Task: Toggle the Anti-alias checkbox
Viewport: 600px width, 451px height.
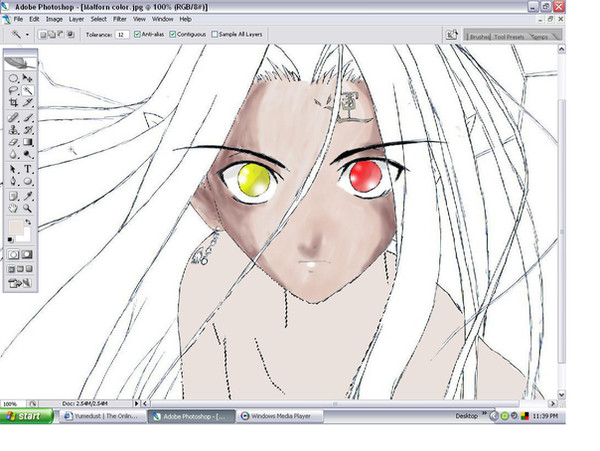Action: click(x=137, y=34)
